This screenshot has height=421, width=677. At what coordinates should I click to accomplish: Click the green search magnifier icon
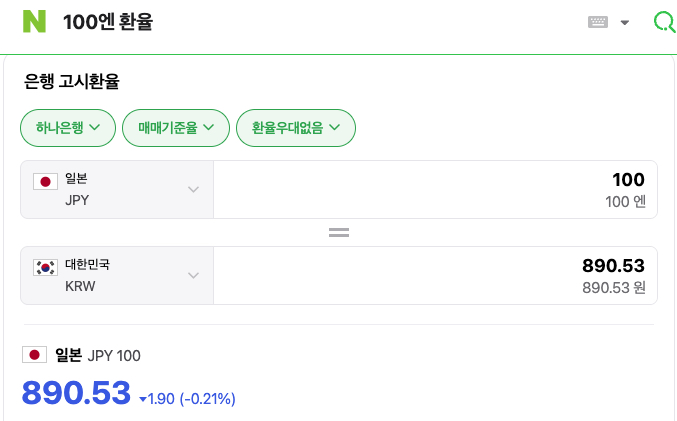664,22
